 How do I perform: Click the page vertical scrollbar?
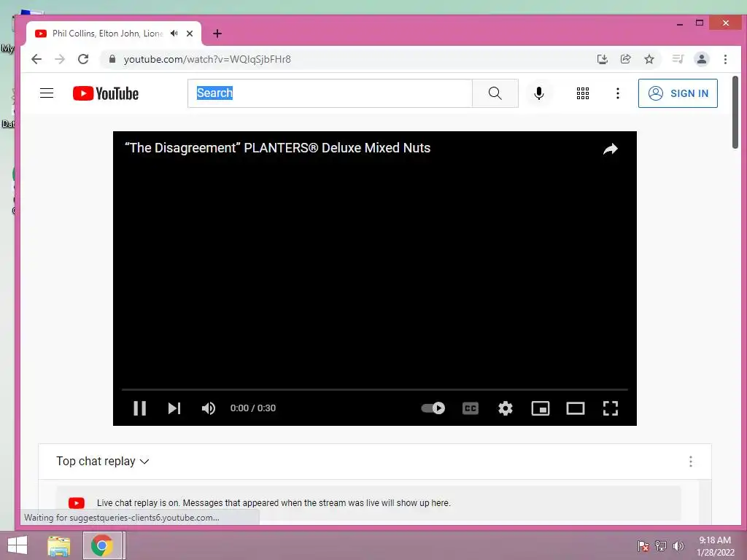[x=735, y=112]
